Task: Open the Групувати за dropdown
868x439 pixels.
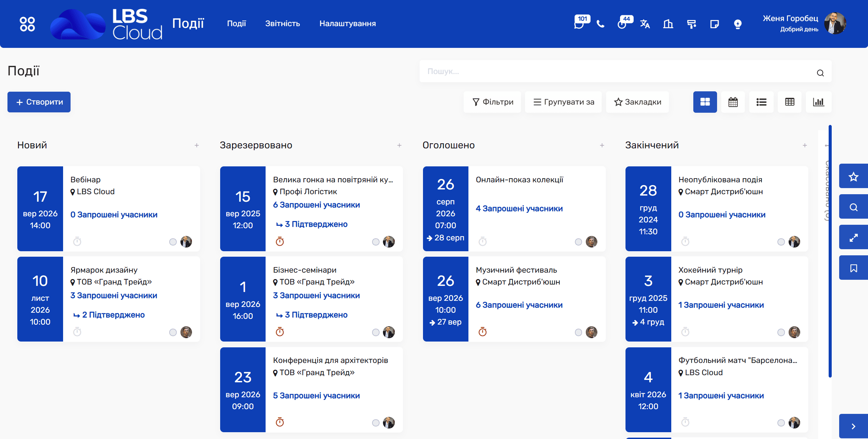Action: click(x=563, y=102)
